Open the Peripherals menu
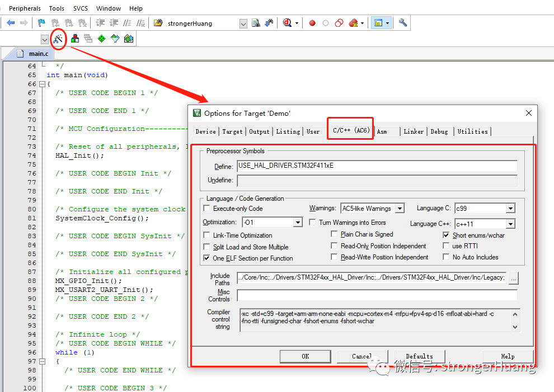Screen dimensions: 554x392 point(25,8)
